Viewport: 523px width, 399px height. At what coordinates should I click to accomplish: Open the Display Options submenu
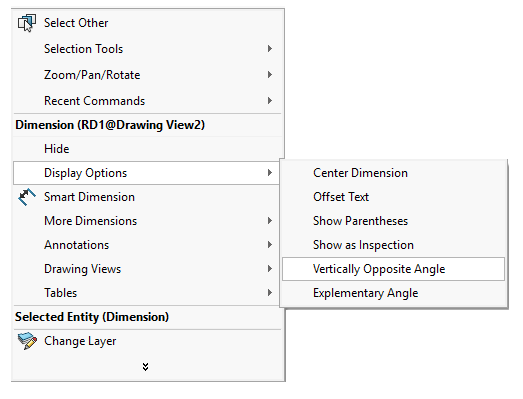click(147, 173)
